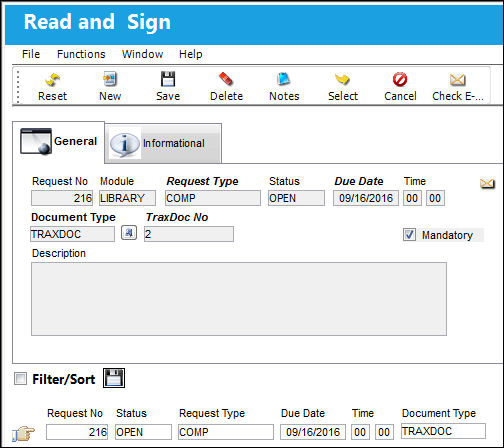This screenshot has width=504, height=448.
Task: Click the hours Time cell in bottom grid
Action: [360, 432]
